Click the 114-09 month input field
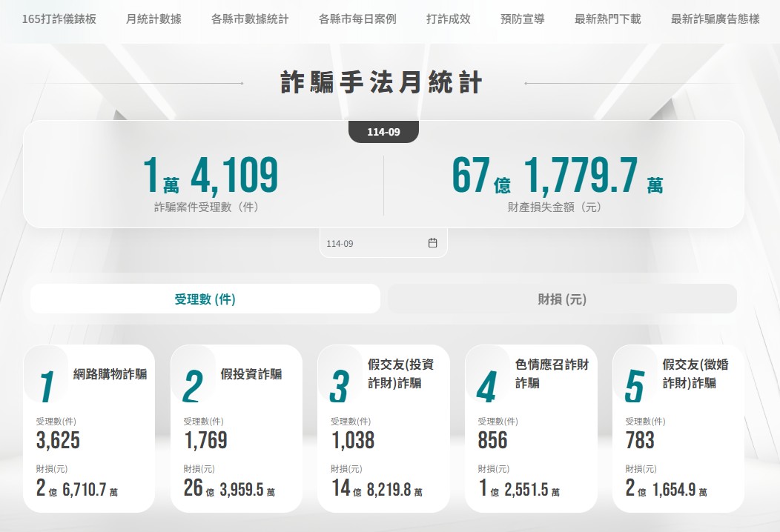Viewport: 780px width, 532px height. click(374, 243)
